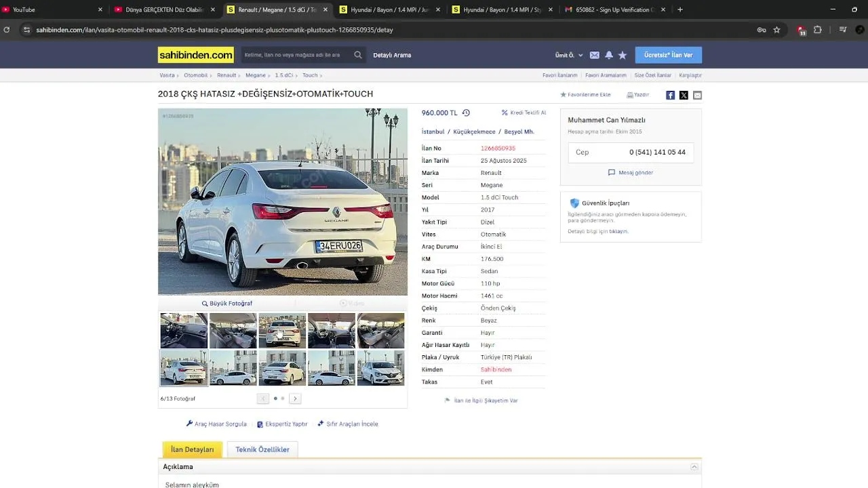Click the browser address bar URL
Screen dimensions: 868x488
[214, 30]
